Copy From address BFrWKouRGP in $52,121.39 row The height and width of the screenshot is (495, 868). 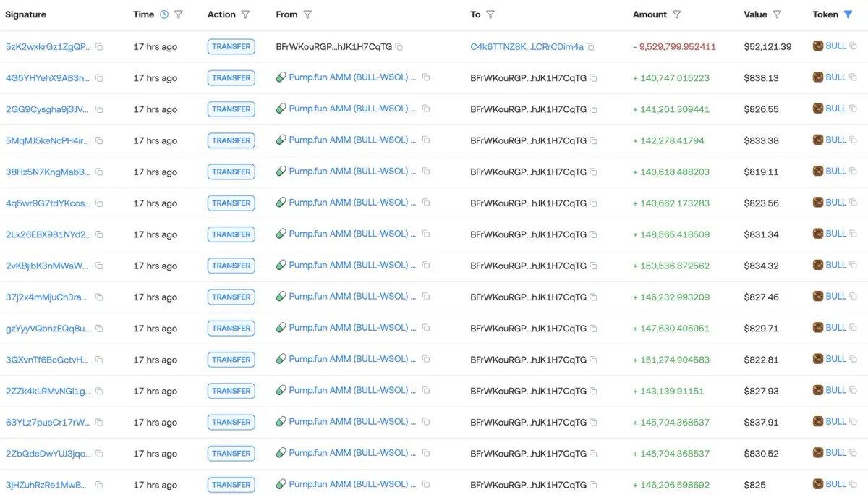pyautogui.click(x=399, y=47)
